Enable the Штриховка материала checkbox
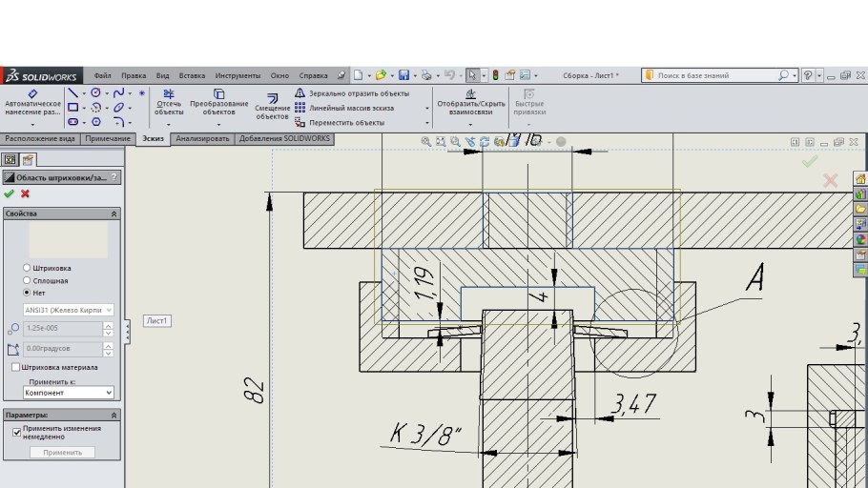This screenshot has width=868, height=488. [x=15, y=367]
